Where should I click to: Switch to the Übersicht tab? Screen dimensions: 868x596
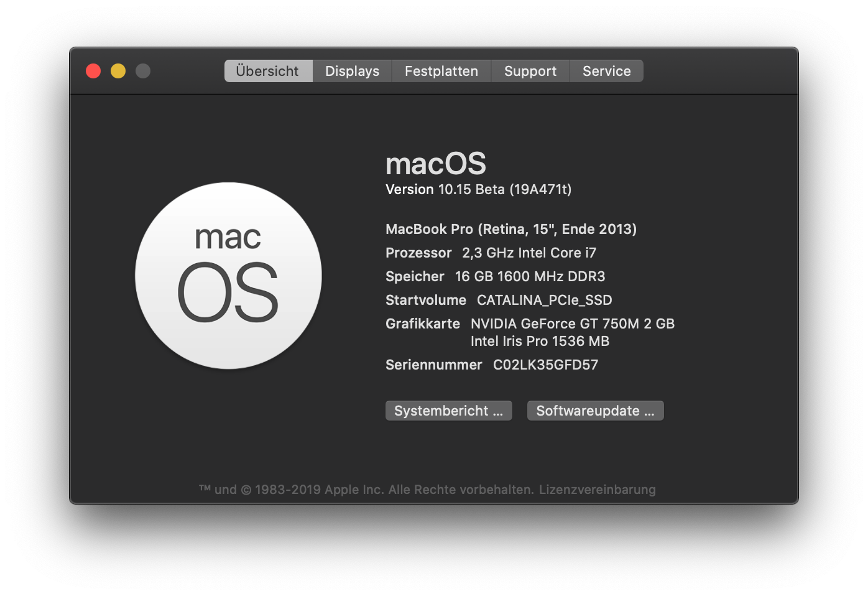[x=268, y=71]
